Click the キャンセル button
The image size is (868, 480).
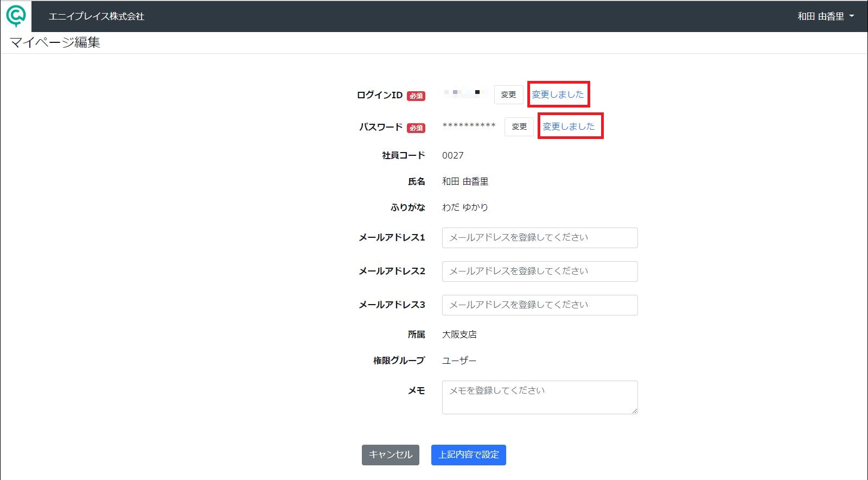(x=391, y=455)
